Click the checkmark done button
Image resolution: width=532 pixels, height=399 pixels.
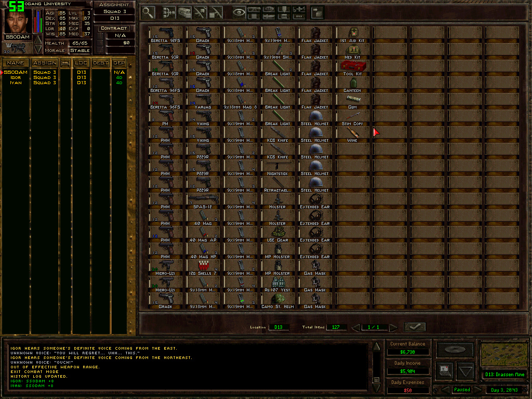tap(414, 327)
